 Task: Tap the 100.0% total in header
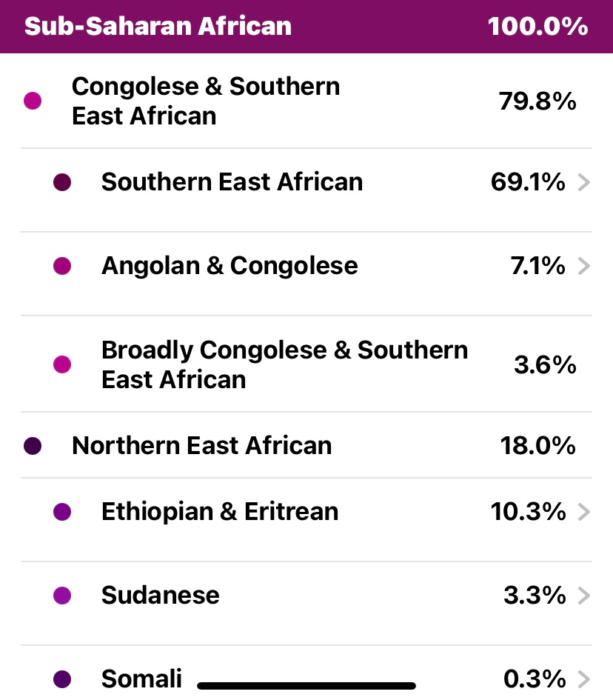pyautogui.click(x=538, y=26)
